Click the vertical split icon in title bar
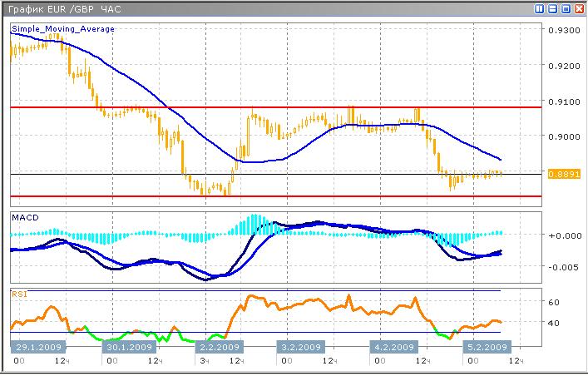Viewport: 588px width, 376px height. tap(540, 8)
